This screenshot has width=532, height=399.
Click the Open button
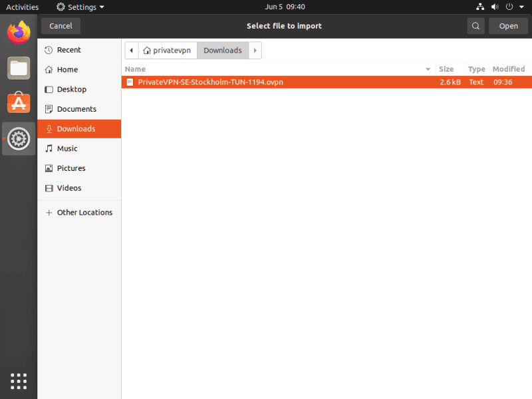click(508, 26)
